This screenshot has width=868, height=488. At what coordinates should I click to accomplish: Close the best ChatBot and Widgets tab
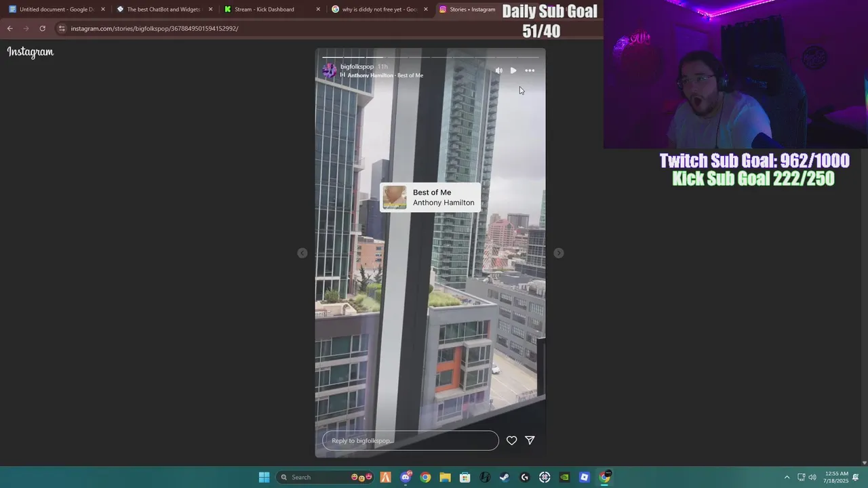211,9
